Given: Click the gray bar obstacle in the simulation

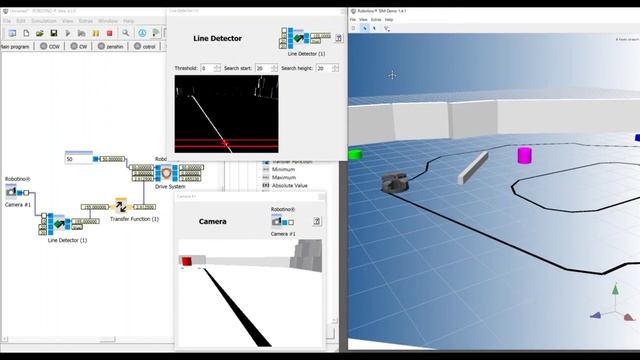Looking at the screenshot, I should pos(473,168).
